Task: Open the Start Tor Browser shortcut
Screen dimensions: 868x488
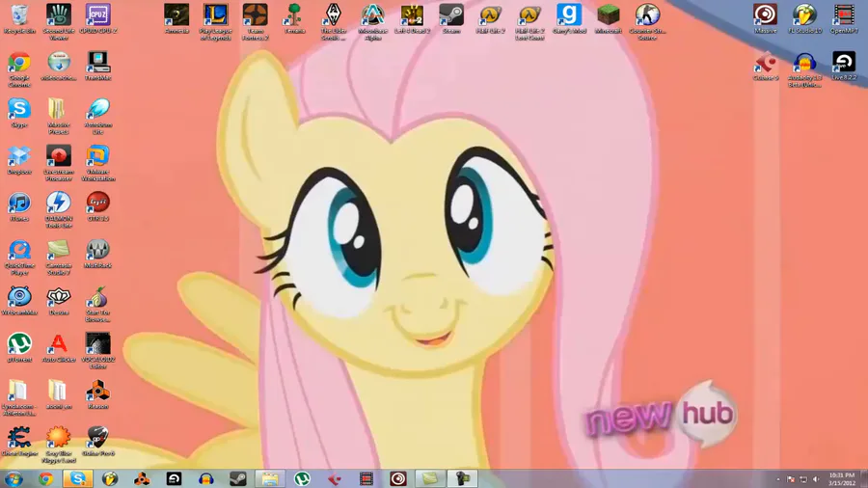Action: click(98, 305)
